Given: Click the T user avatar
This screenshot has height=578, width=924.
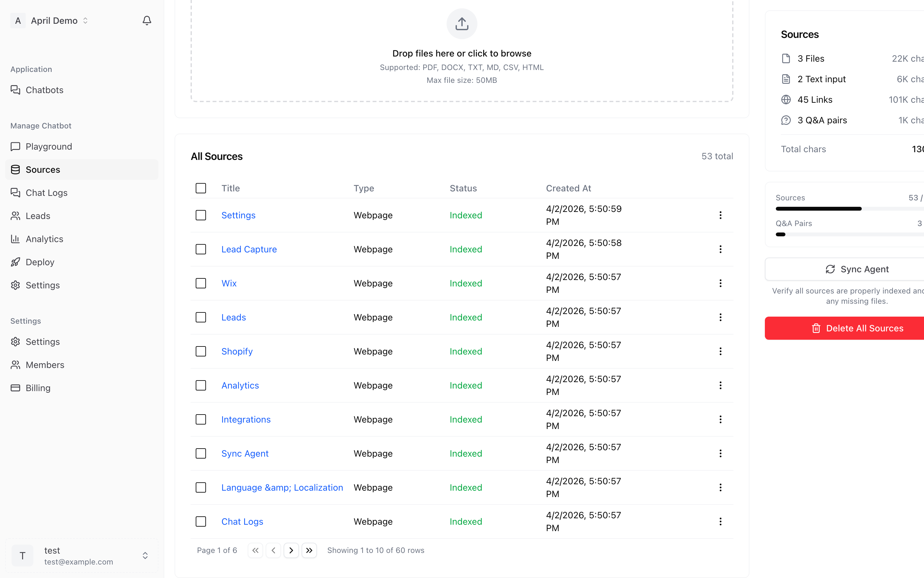Looking at the screenshot, I should [22, 556].
